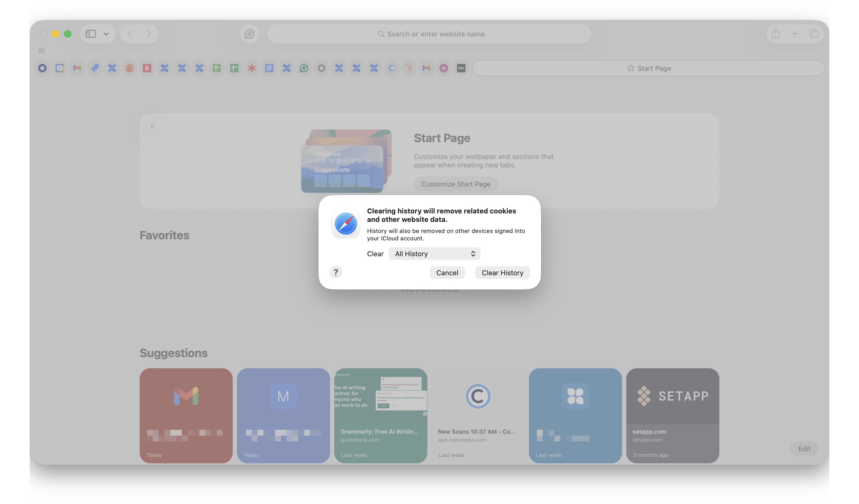Open the red asterisk pinned tab
Viewport: 859px width, 504px height.
(x=252, y=68)
